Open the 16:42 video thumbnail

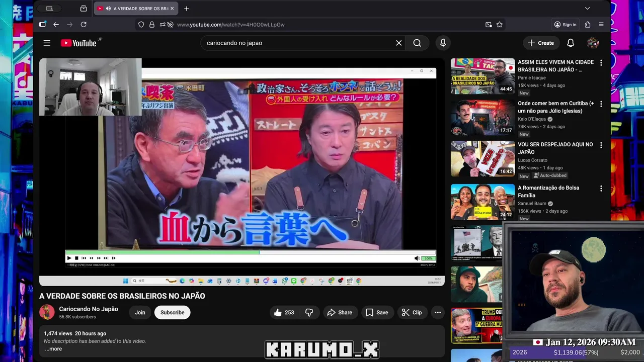pyautogui.click(x=482, y=158)
